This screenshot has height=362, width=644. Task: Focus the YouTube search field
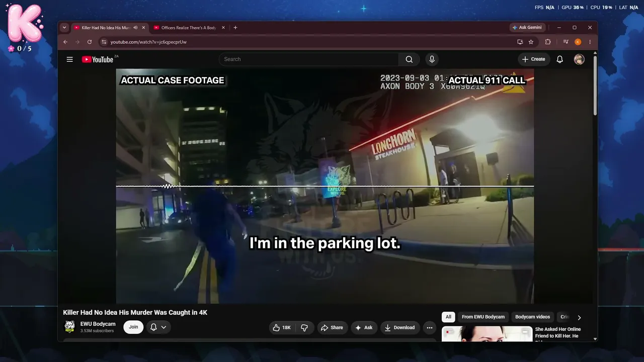click(x=309, y=59)
